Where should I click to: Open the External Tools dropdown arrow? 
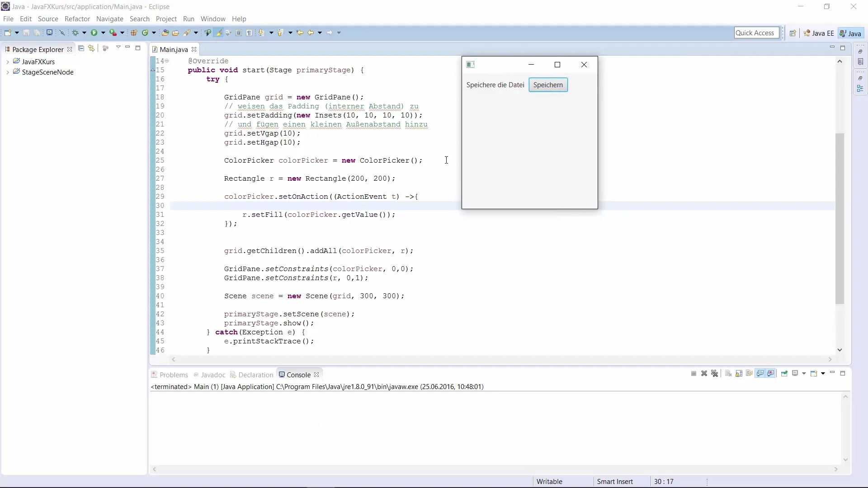click(122, 33)
